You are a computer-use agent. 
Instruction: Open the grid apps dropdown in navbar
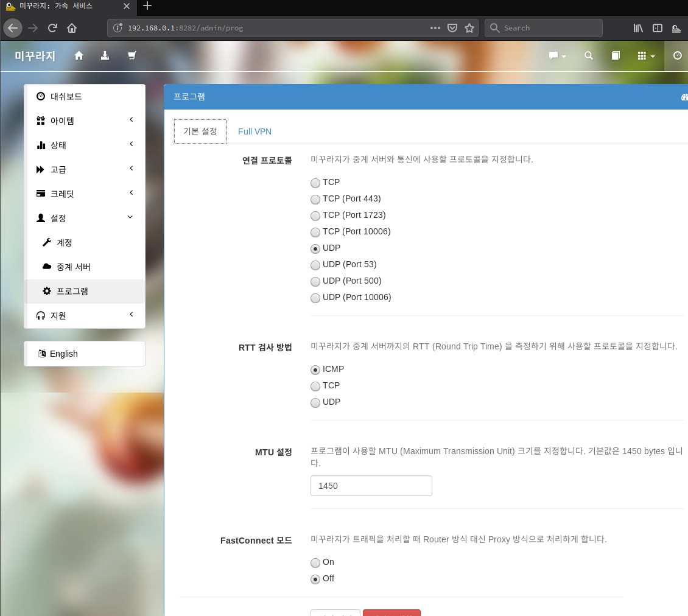coord(646,55)
